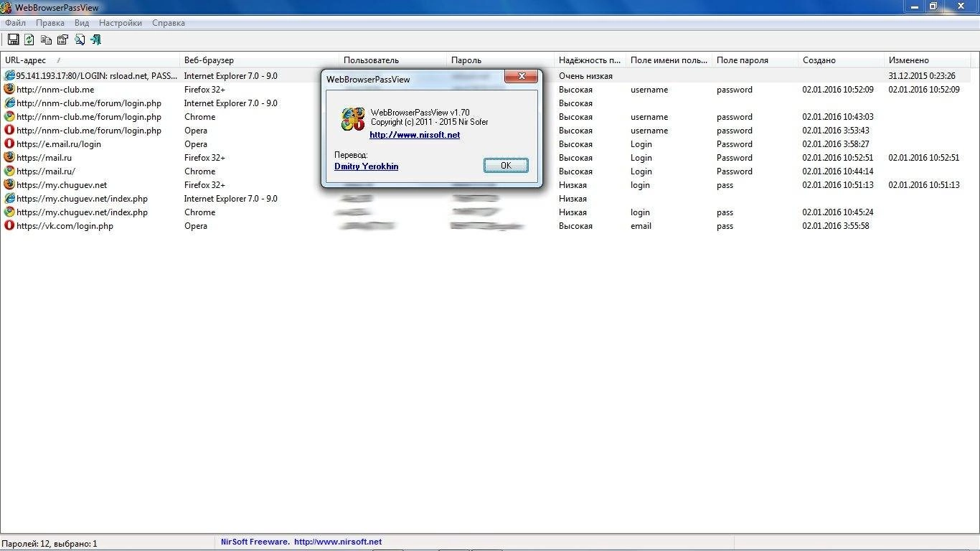The image size is (980, 551).
Task: Close the About dialog with the X
Action: (x=522, y=76)
